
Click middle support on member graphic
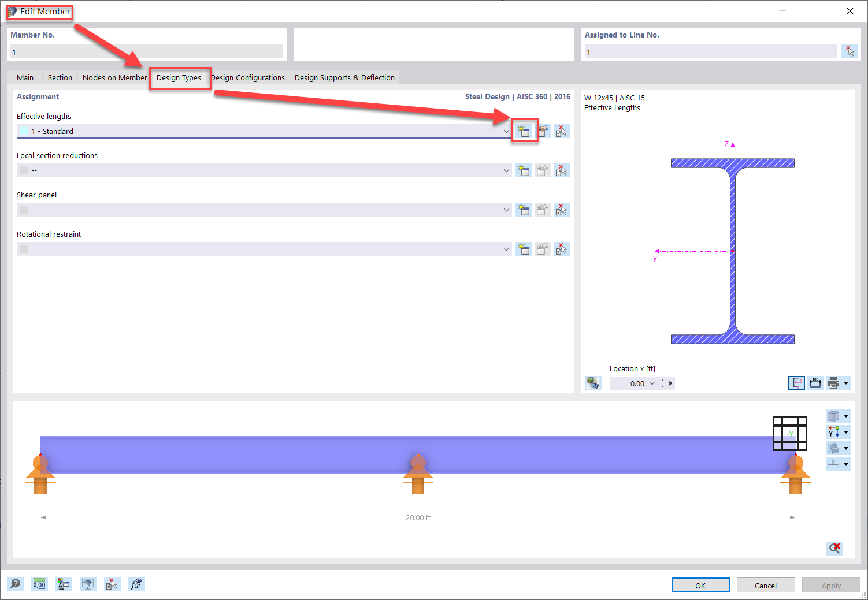418,474
